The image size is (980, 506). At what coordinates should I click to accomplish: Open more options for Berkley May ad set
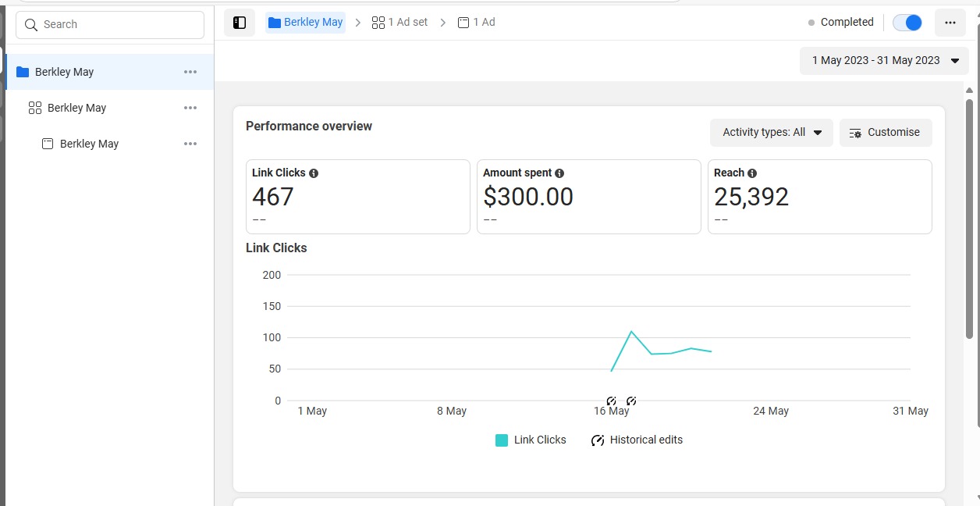(190, 108)
